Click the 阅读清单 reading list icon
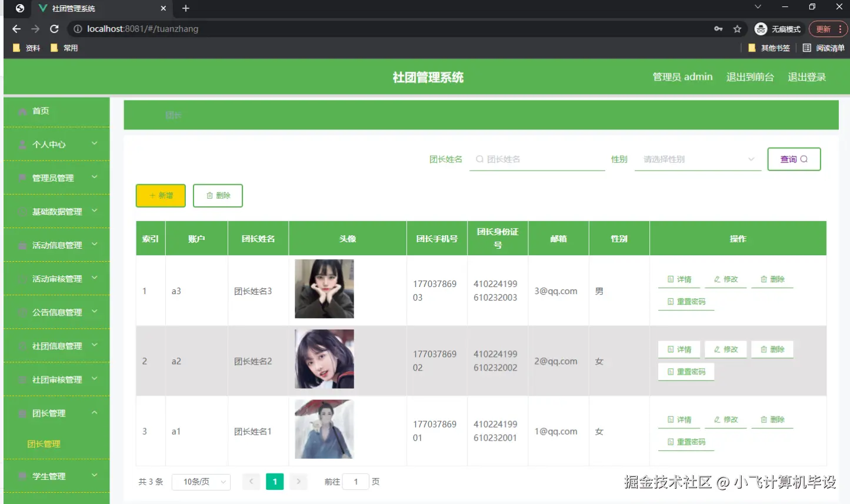Screen dimensions: 850x504 (806, 48)
